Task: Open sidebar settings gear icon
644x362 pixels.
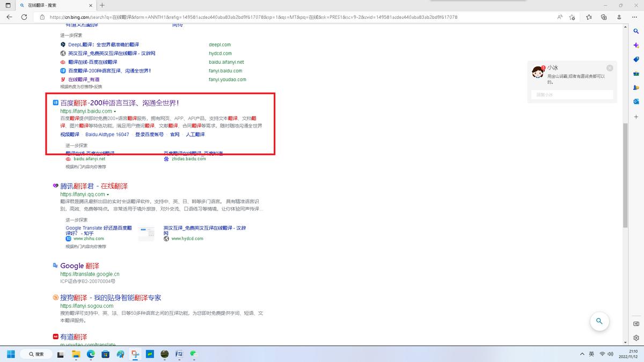Action: (x=636, y=338)
